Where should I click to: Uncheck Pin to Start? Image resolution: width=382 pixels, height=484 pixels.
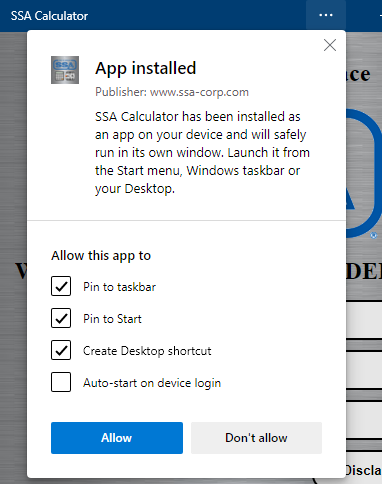[x=61, y=318]
